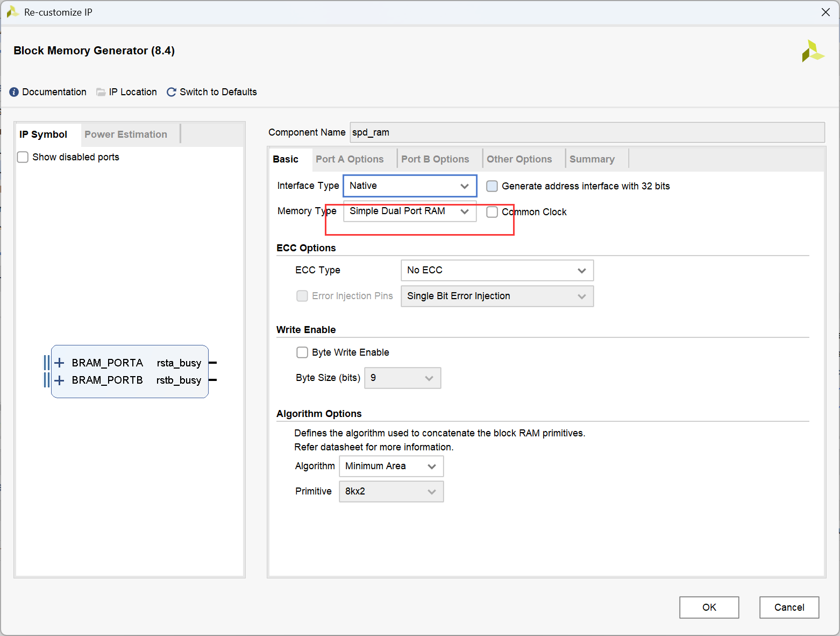Click the BRAM_PORTA port label
The image size is (840, 636).
(108, 363)
